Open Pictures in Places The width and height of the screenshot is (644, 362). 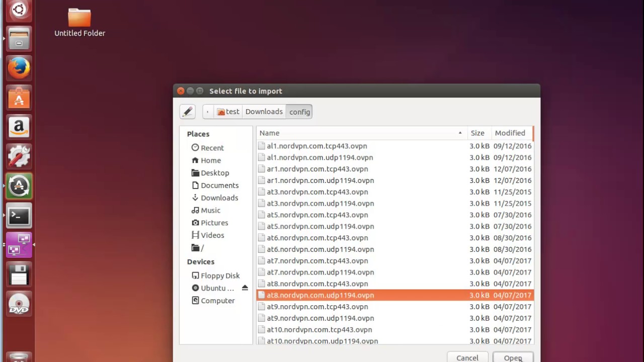point(210,223)
